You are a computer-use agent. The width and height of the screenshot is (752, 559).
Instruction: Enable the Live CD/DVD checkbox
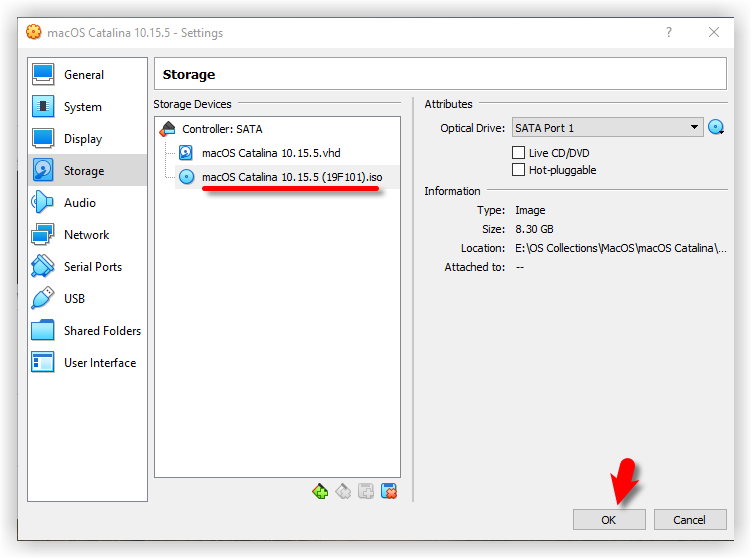click(518, 153)
